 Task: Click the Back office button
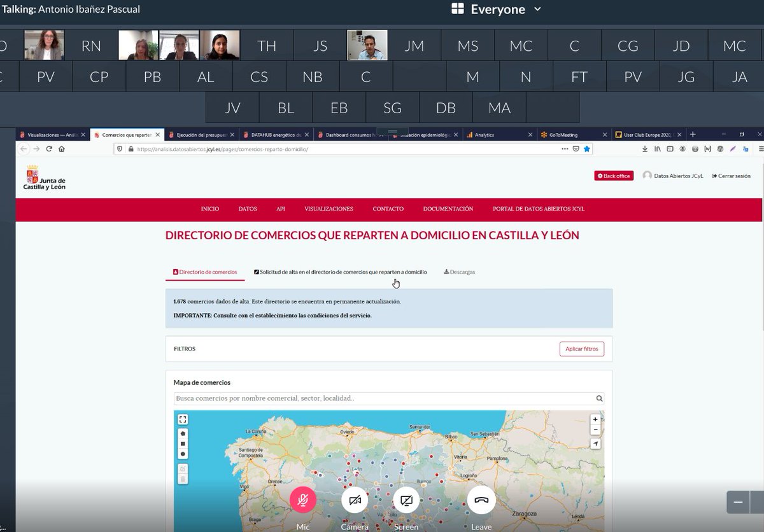click(x=614, y=176)
